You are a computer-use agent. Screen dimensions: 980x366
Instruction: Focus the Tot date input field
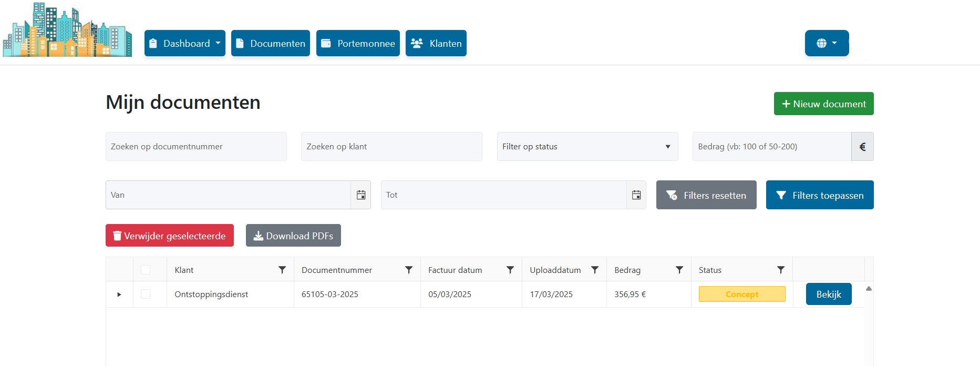point(503,195)
